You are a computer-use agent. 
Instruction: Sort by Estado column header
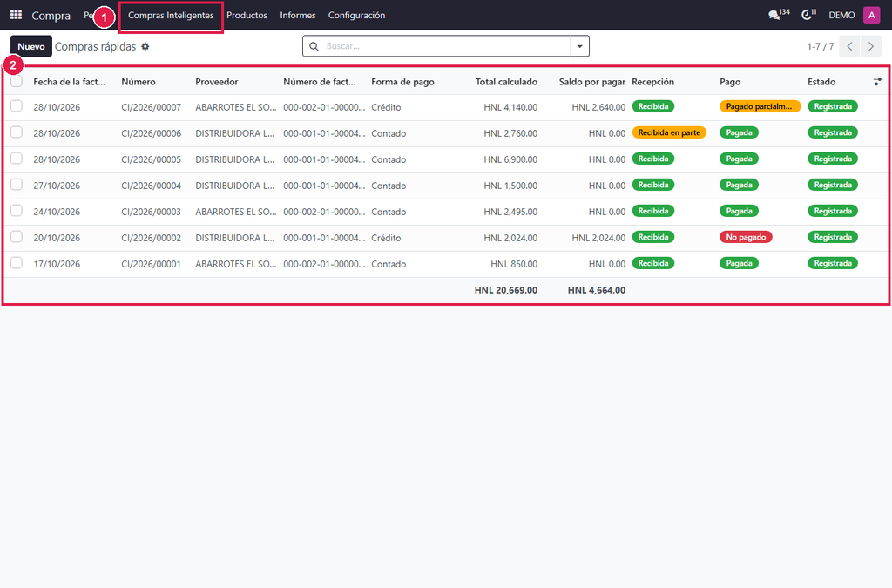click(x=821, y=82)
